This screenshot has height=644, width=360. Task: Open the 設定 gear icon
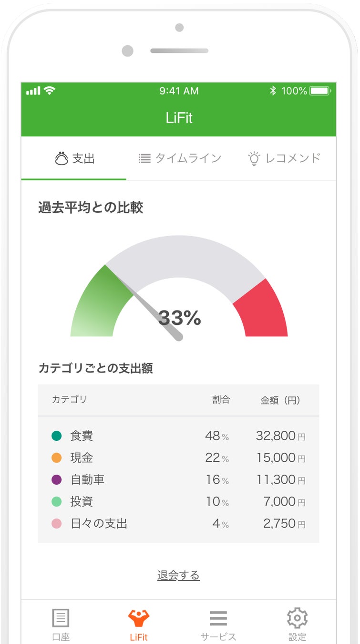click(297, 618)
